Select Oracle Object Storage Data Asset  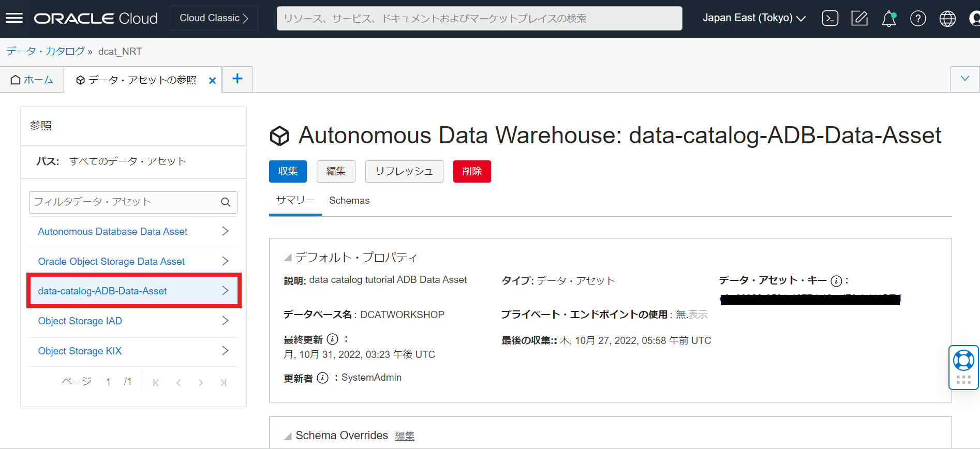(x=111, y=262)
